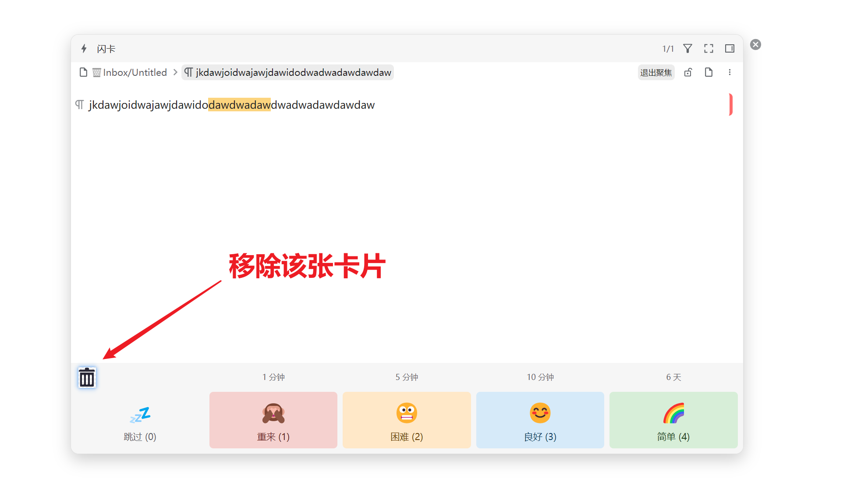Rate card as 简单 (4)
868x490 pixels.
(673, 420)
